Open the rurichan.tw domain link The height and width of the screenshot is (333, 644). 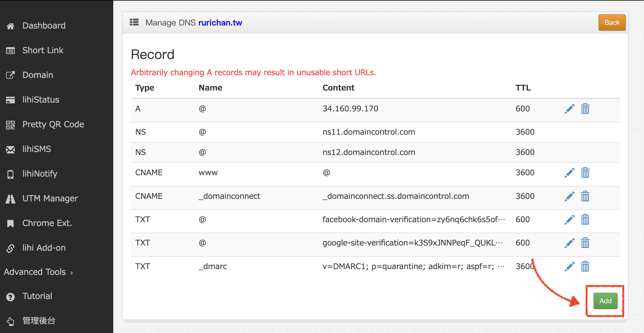pyautogui.click(x=220, y=23)
